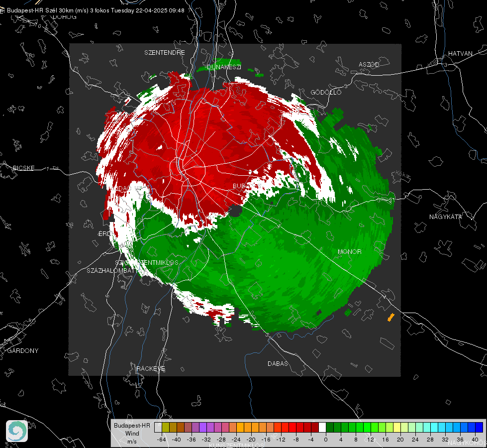Click the '28' legend value
The image size is (487, 448).
[x=430, y=440]
